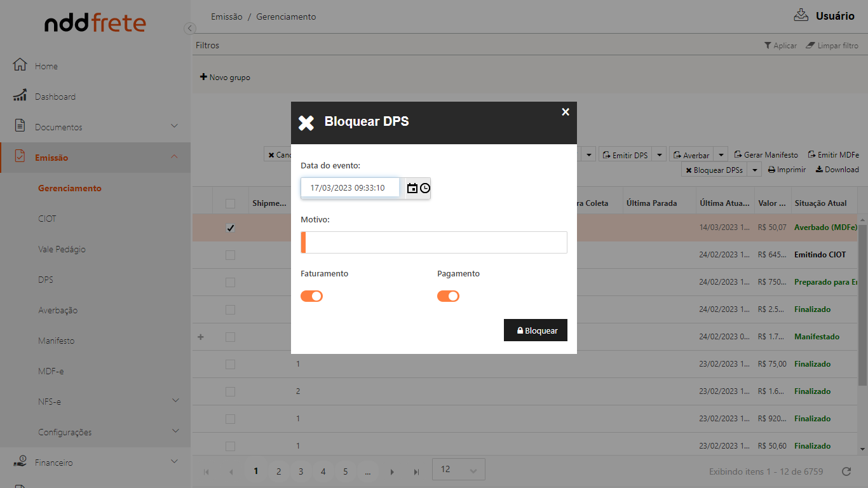This screenshot has width=868, height=488.
Task: Close the Bloquear DPS dialog
Action: tap(566, 112)
